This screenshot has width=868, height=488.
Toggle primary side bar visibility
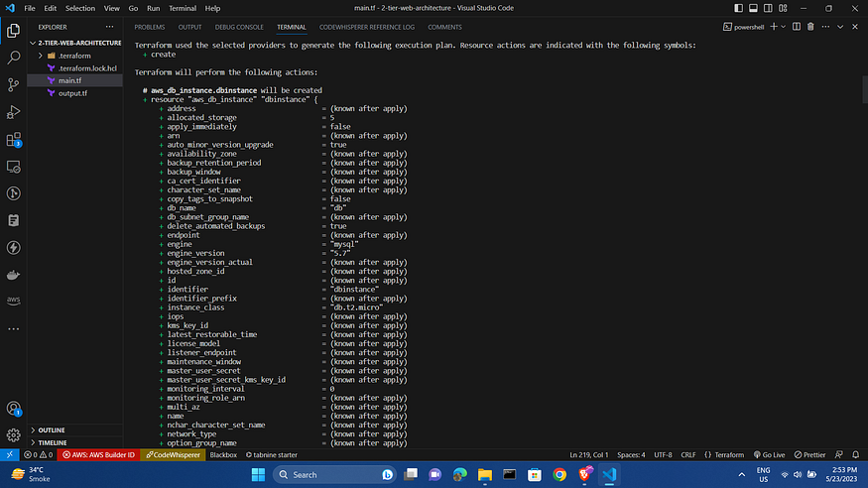[738, 8]
